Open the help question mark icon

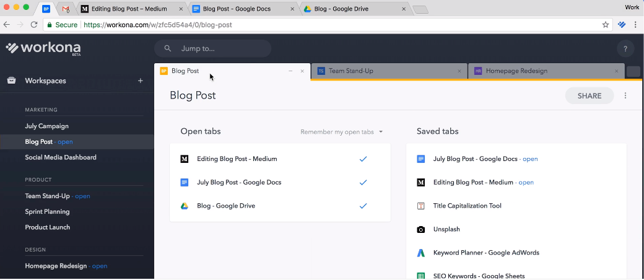tap(625, 49)
